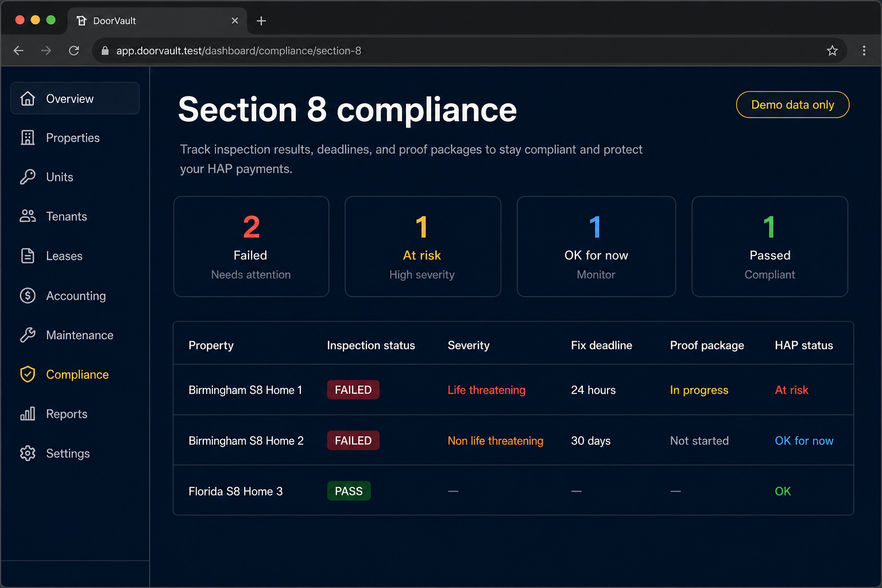Go forward in browser history

tap(46, 51)
